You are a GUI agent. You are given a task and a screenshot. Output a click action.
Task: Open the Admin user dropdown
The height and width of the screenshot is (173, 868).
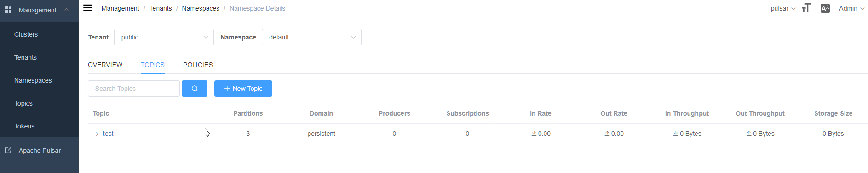coord(851,8)
